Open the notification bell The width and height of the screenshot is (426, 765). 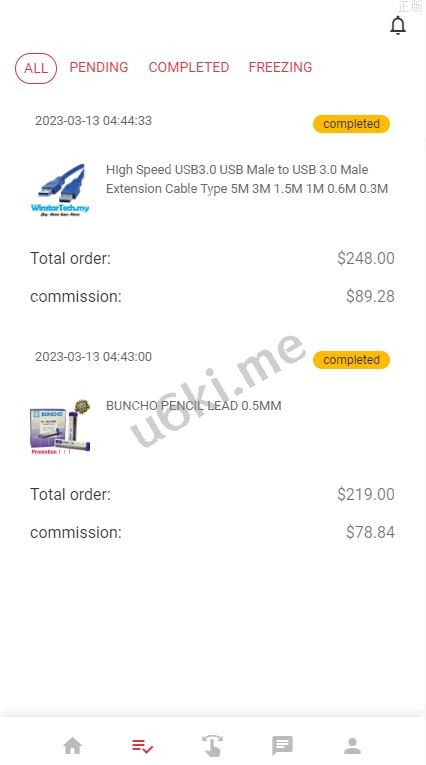click(398, 25)
